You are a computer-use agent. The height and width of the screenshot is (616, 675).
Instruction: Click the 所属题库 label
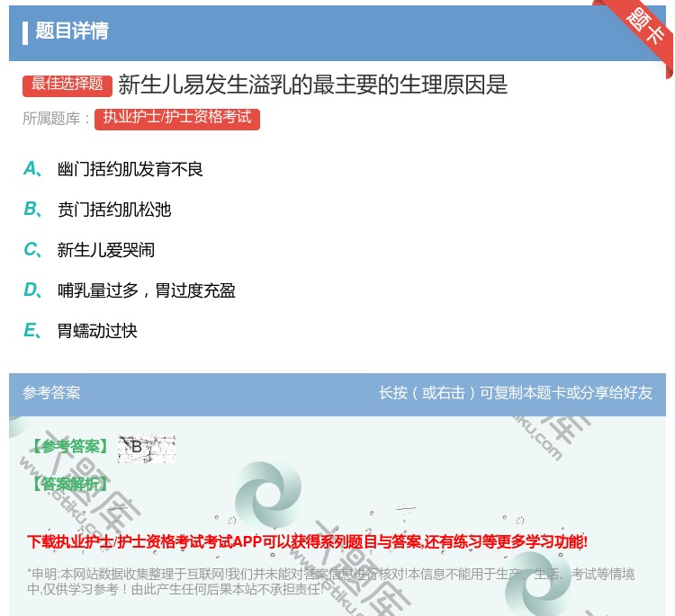pos(56,119)
